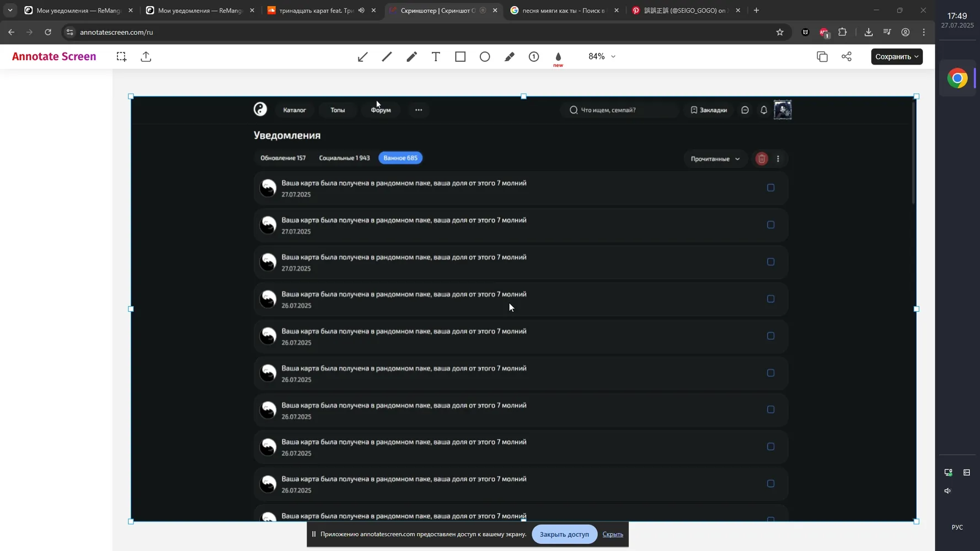Select the blur drop tool
The image size is (980, 551).
[558, 57]
